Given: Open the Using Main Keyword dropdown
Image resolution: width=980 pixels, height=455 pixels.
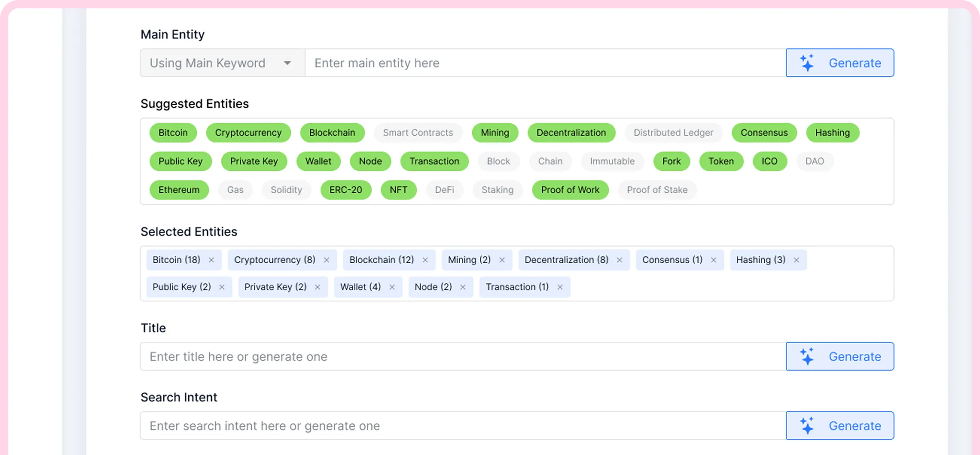Looking at the screenshot, I should 222,63.
